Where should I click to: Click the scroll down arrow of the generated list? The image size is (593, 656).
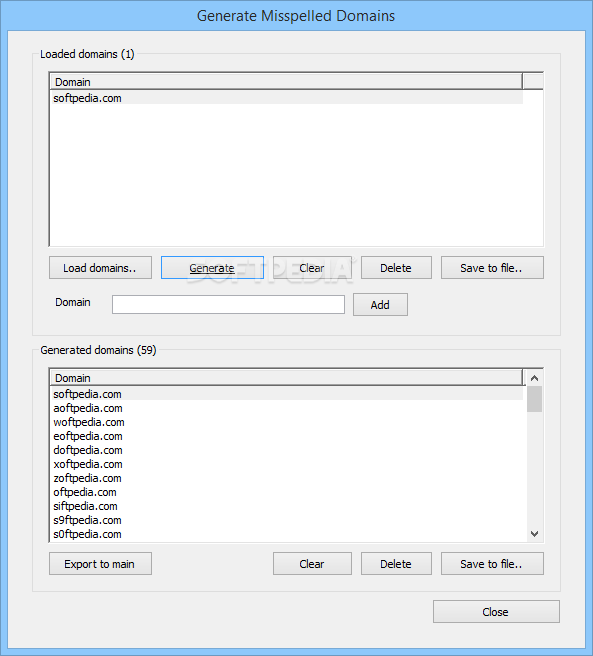point(534,534)
